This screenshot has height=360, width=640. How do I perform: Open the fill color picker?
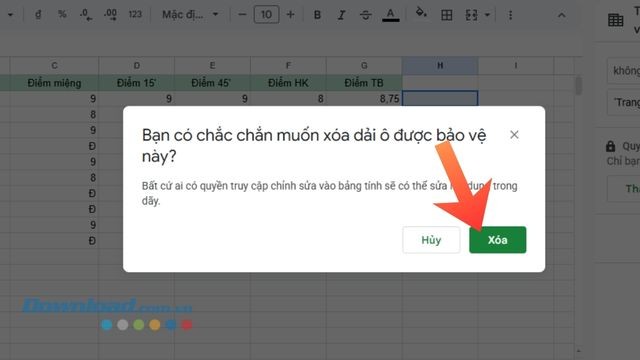coord(421,13)
